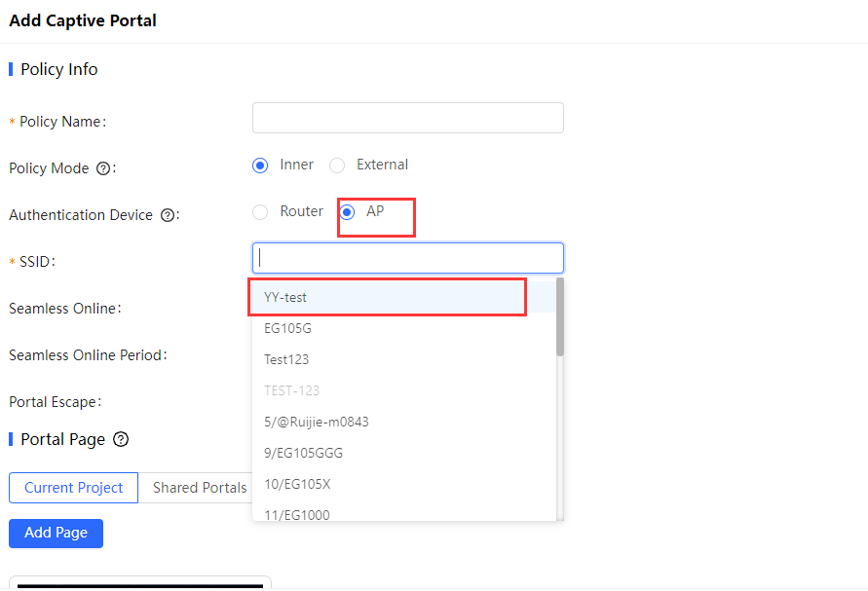The width and height of the screenshot is (868, 591).
Task: Click the Policy Name text field
Action: 407,118
